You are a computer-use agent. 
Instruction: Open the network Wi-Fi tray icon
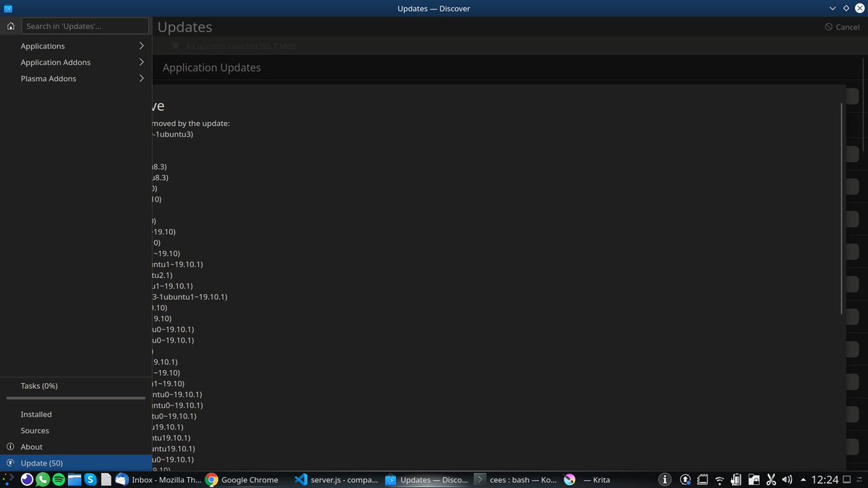click(720, 479)
